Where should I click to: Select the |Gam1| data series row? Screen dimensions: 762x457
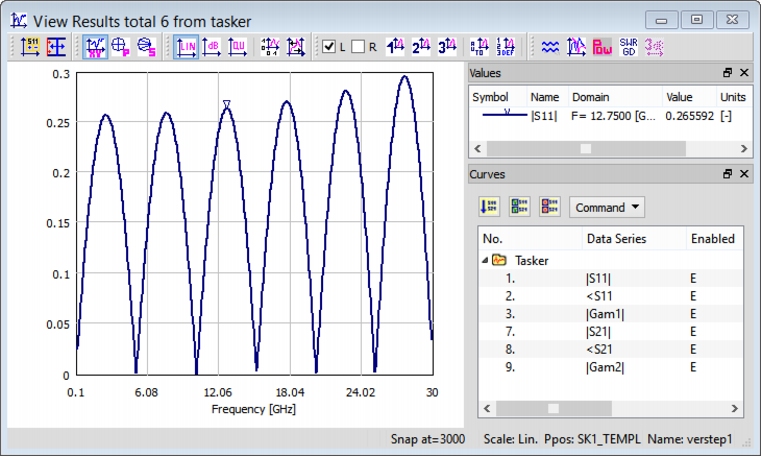pos(610,314)
